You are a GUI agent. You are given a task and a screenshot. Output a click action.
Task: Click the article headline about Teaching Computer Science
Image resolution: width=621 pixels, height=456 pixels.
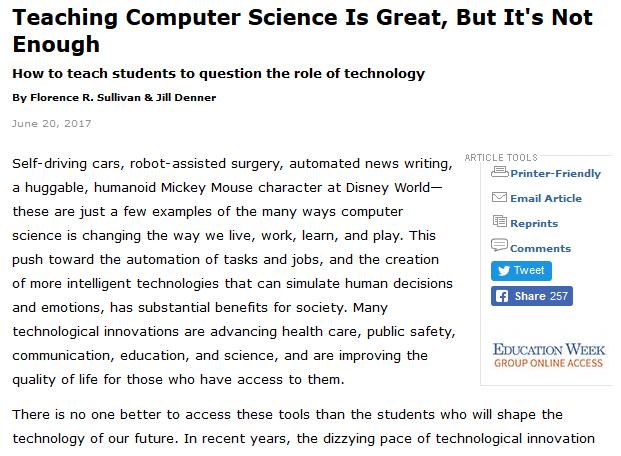tap(303, 31)
